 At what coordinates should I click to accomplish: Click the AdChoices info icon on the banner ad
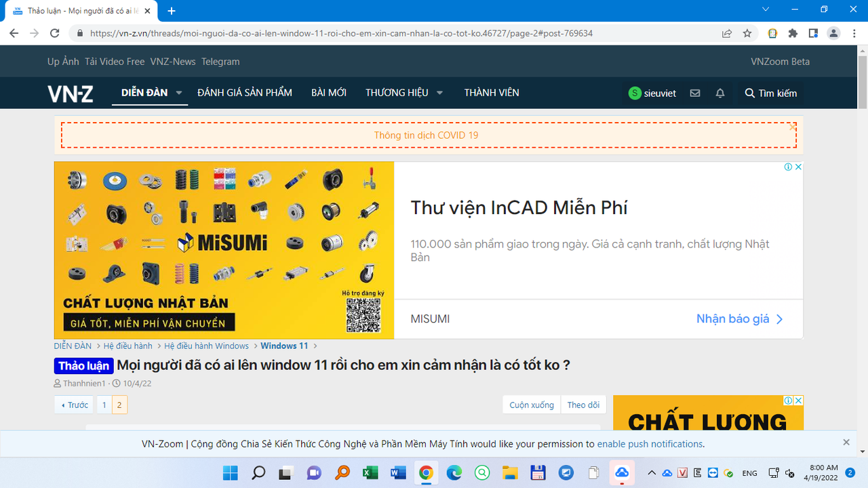tap(789, 167)
